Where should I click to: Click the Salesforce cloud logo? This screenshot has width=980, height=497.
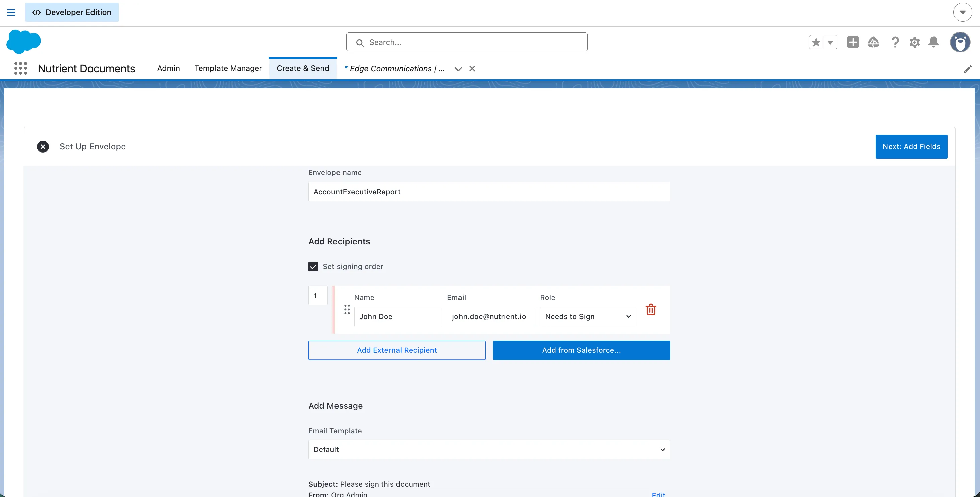[23, 42]
